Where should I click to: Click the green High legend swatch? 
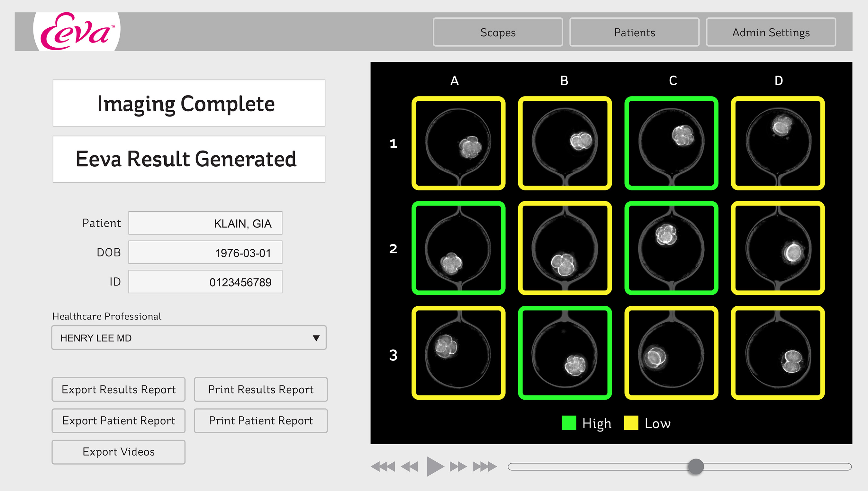(x=569, y=423)
